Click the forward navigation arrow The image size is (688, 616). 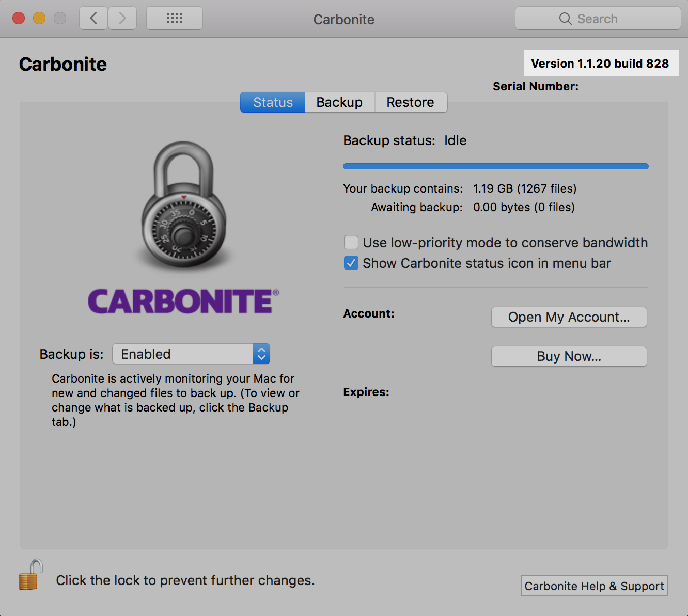coord(122,19)
